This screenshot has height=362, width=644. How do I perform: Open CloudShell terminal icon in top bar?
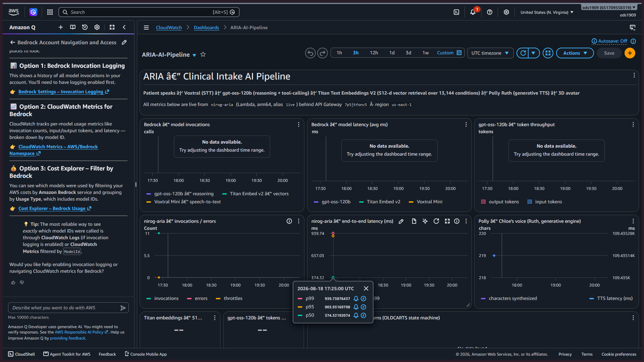(x=456, y=12)
